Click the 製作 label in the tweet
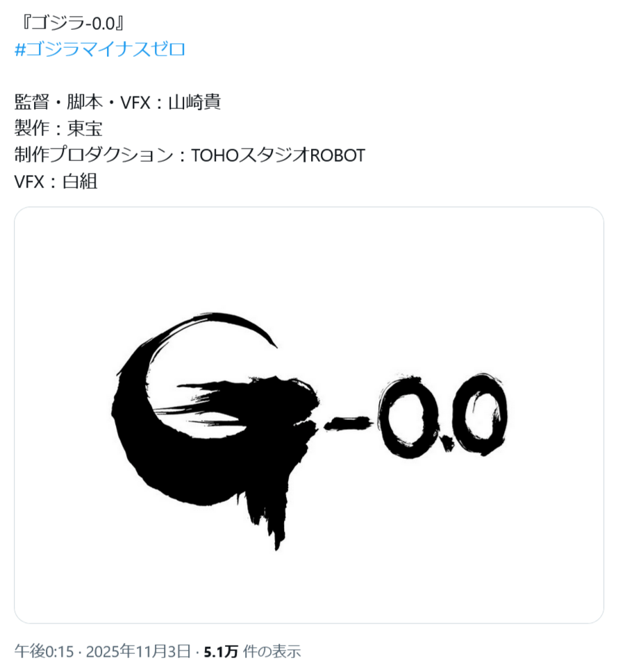Viewport: 618px width, 672px height. tap(32, 128)
